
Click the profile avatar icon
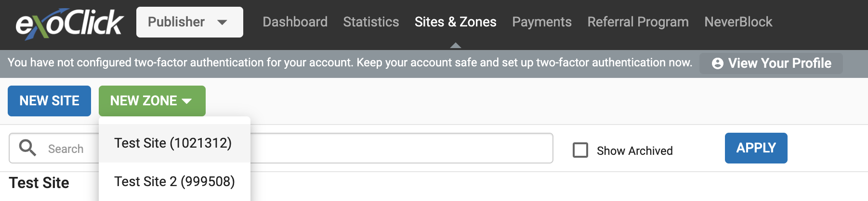[x=717, y=63]
